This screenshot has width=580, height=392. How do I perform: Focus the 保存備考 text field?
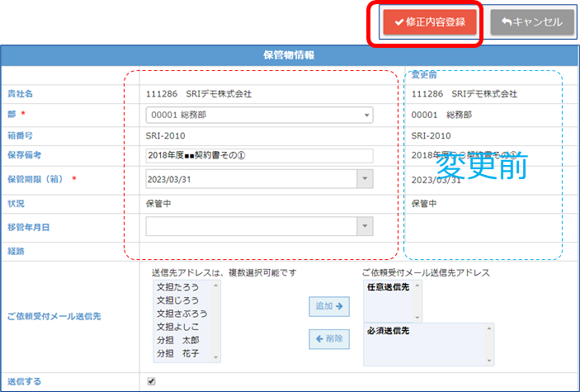coord(259,156)
